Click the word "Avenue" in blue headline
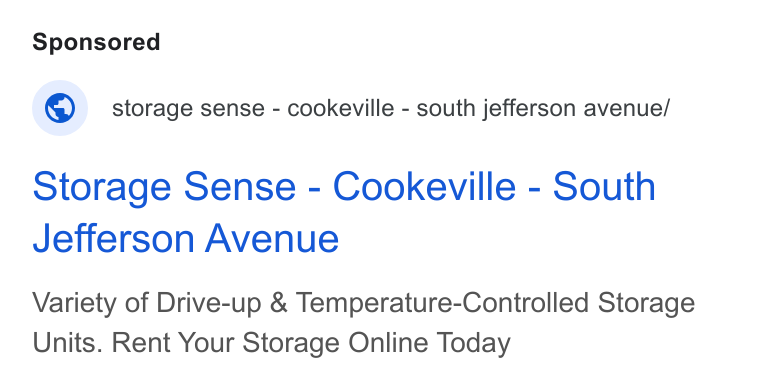Screen dimensions: 760x386 click(x=272, y=238)
